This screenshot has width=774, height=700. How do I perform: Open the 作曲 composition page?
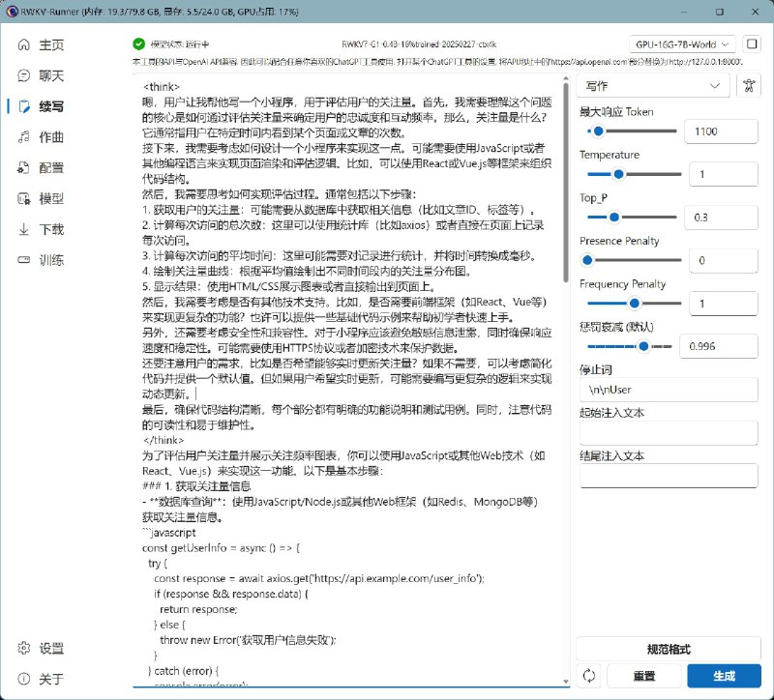[x=42, y=136]
